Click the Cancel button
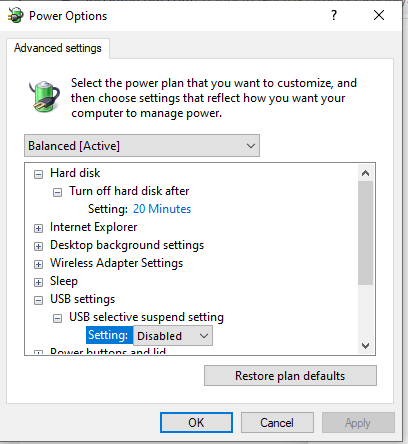Screen dimensions: 408x444 click(x=277, y=423)
